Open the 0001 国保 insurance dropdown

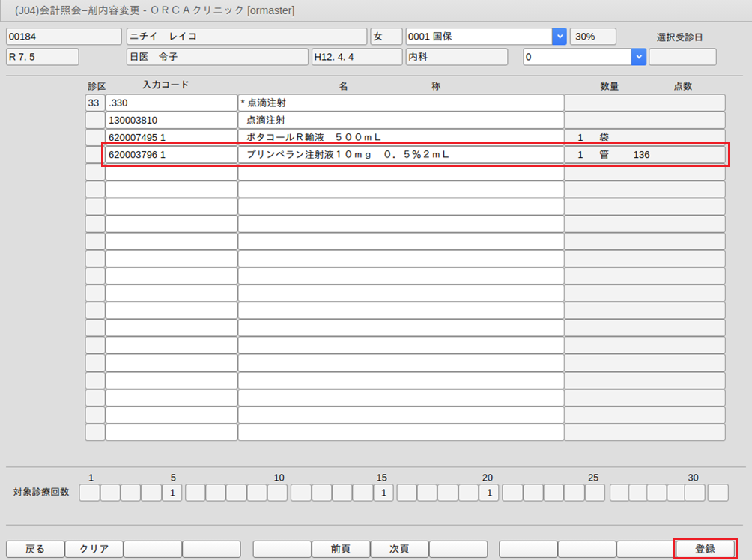click(559, 37)
